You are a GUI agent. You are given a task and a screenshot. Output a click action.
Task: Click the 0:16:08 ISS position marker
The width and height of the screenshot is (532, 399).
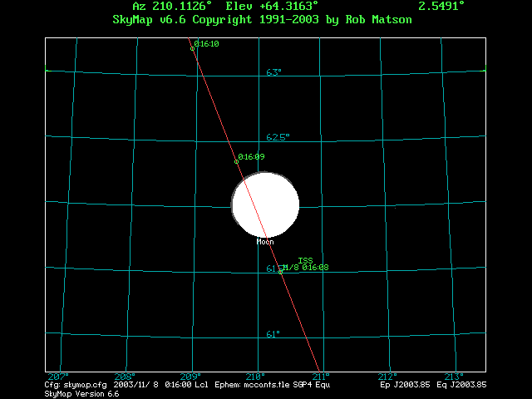[281, 273]
